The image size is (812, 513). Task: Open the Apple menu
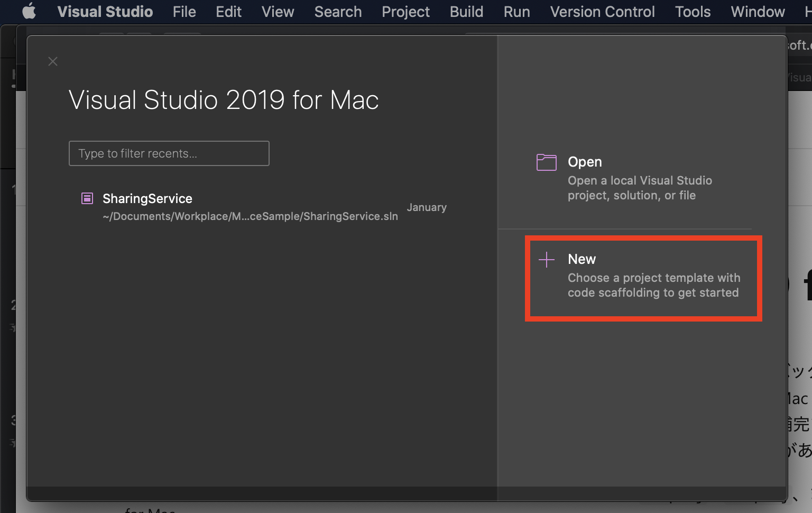(x=29, y=11)
